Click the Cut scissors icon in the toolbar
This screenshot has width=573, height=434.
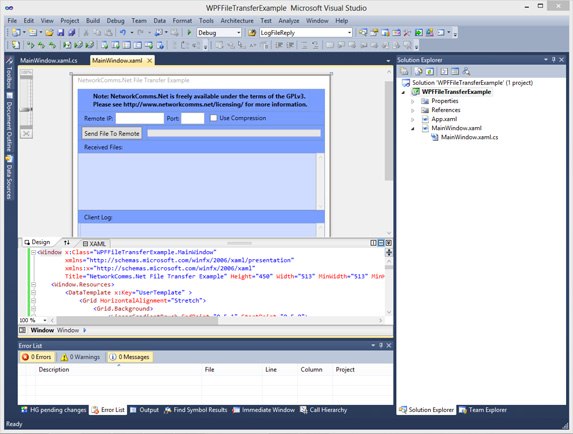point(86,33)
